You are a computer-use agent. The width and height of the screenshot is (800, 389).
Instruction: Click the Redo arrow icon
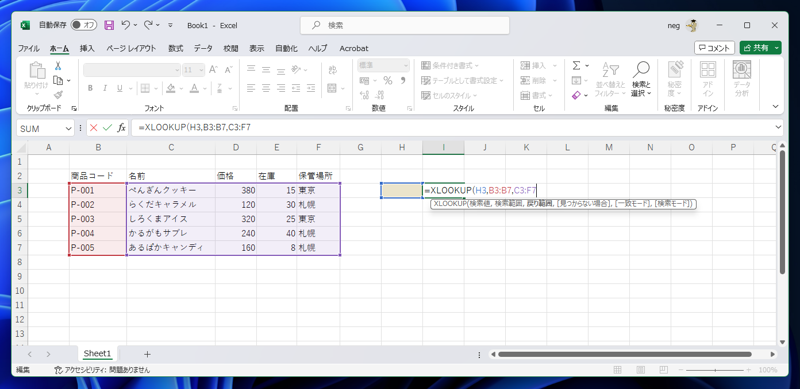click(x=148, y=25)
